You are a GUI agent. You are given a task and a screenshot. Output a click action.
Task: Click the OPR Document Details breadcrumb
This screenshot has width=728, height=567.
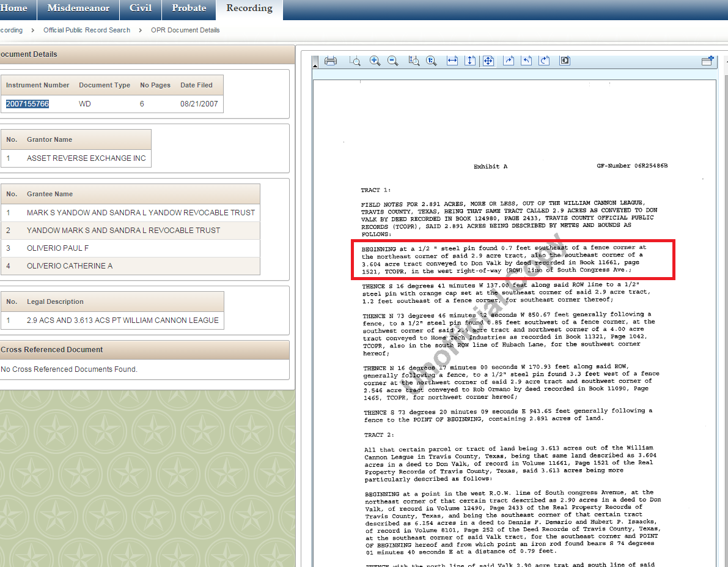[x=185, y=30]
